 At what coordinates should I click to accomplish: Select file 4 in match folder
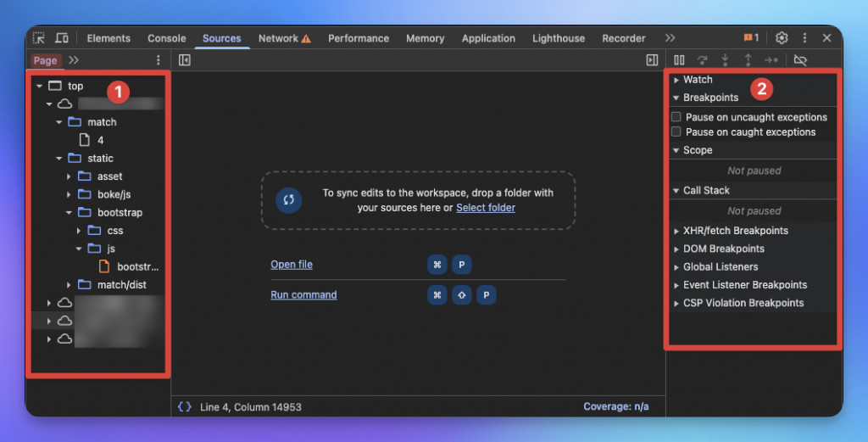pos(100,140)
